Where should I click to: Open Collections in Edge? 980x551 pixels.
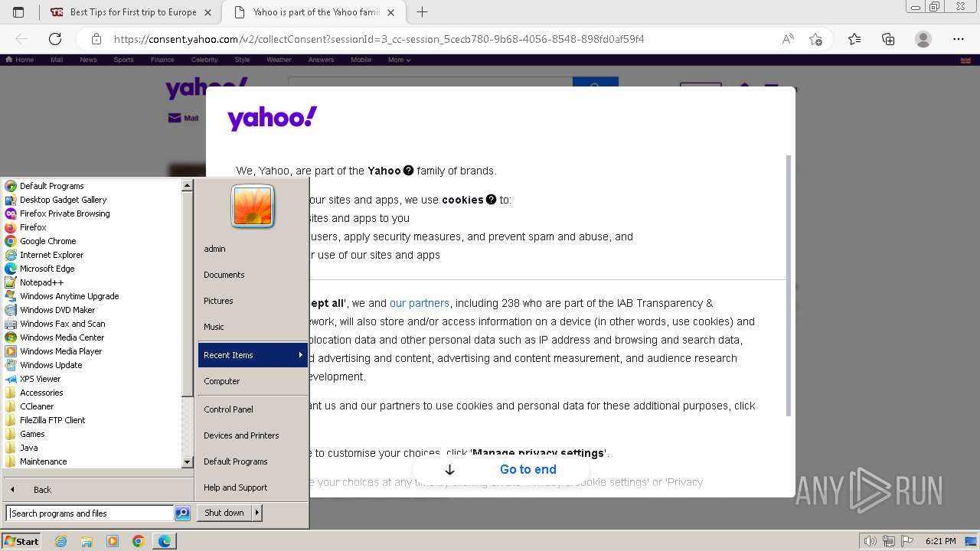click(888, 39)
